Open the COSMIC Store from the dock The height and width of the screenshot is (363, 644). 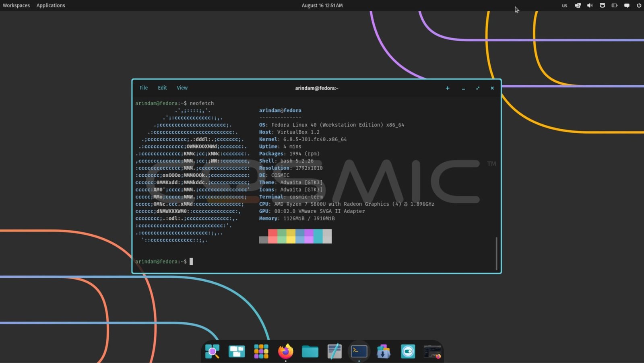point(383,351)
